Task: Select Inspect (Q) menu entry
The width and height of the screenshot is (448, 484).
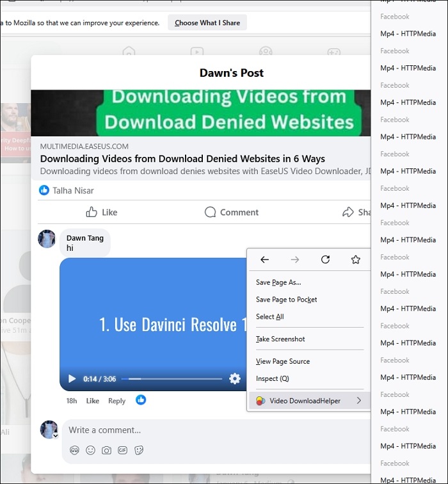Action: [x=272, y=378]
